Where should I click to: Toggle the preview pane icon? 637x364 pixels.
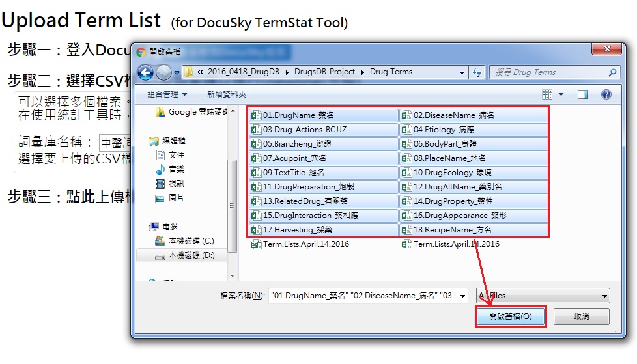point(583,94)
